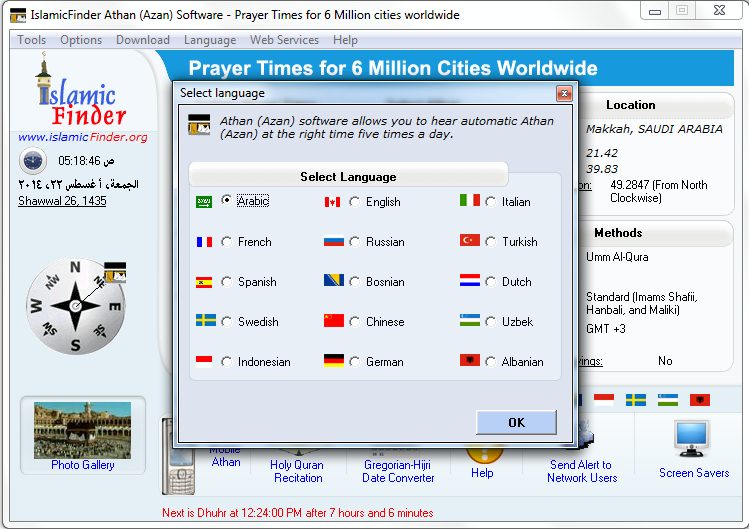749x529 pixels.
Task: Click the Uzbek flag in the dialog
Action: point(470,320)
